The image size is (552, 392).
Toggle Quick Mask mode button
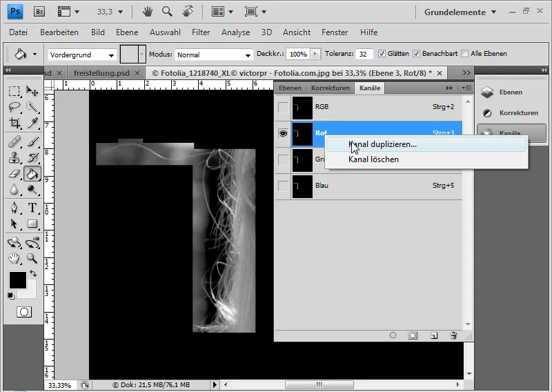(24, 312)
